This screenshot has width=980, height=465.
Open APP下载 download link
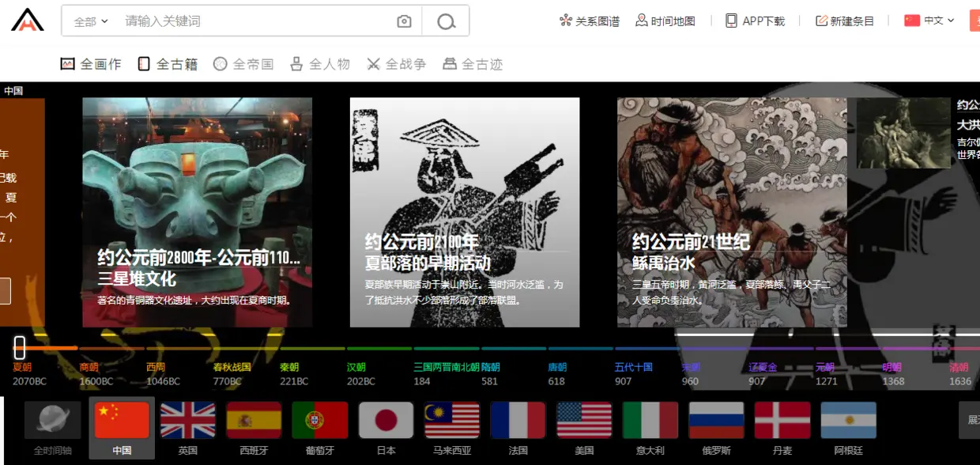click(756, 21)
